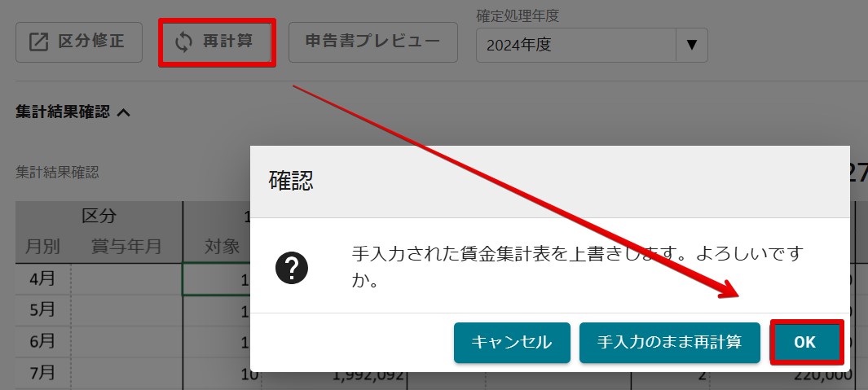The width and height of the screenshot is (868, 390).
Task: Click the 再計算 button
Action: coord(217,42)
